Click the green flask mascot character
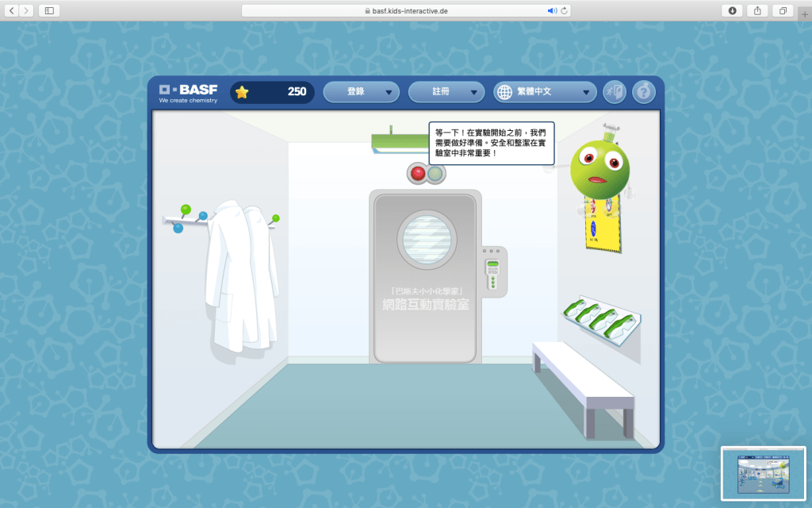This screenshot has height=508, width=812. tap(599, 168)
